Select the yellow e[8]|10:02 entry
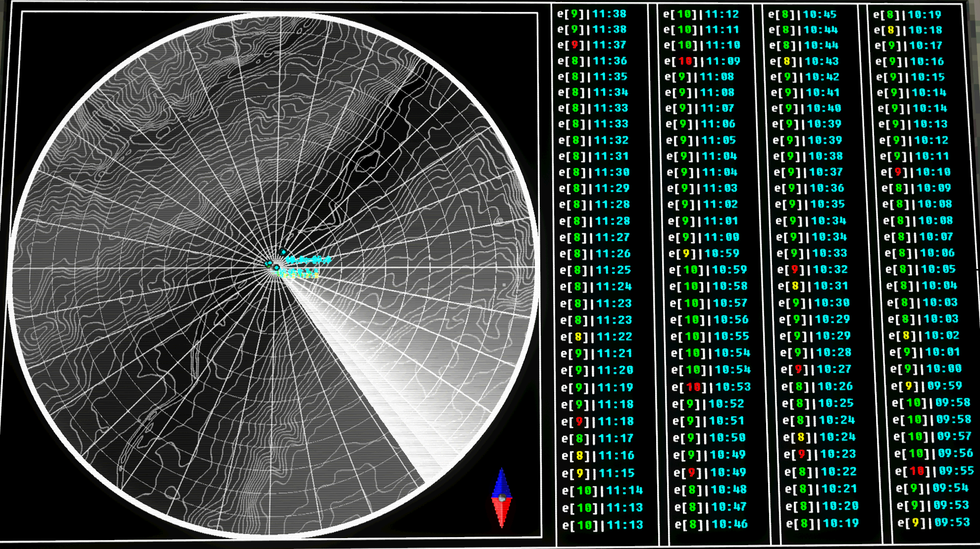980x549 pixels. (x=924, y=335)
